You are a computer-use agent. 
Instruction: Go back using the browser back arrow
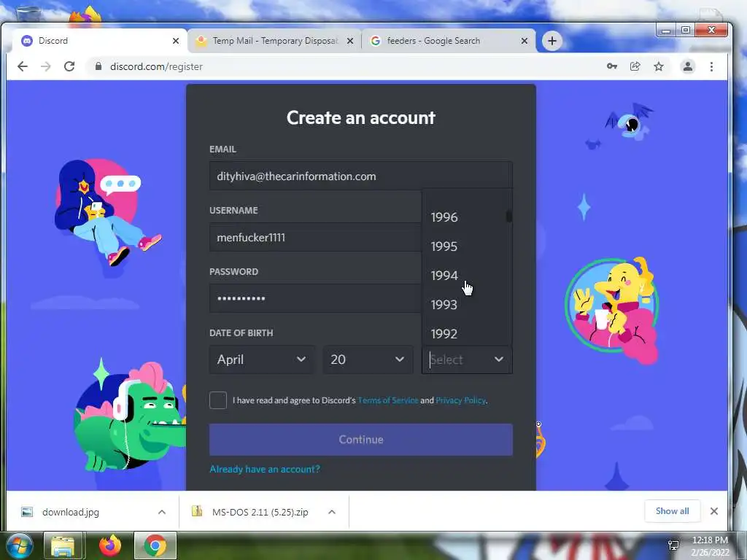[x=23, y=66]
